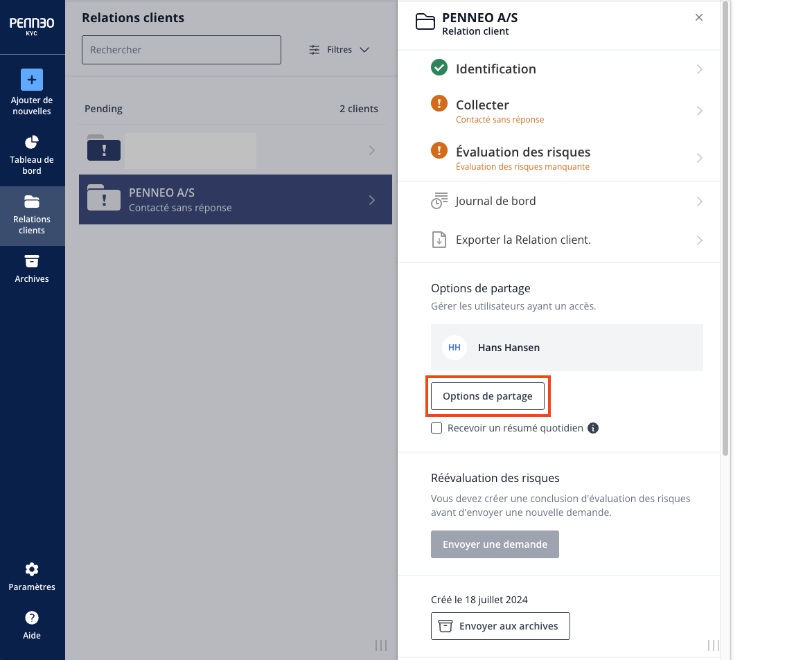812x660 pixels.
Task: Click the Options de partage button
Action: click(487, 396)
